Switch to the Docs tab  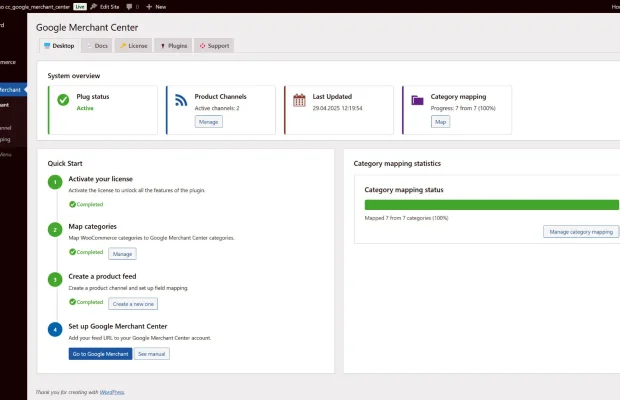coord(97,46)
